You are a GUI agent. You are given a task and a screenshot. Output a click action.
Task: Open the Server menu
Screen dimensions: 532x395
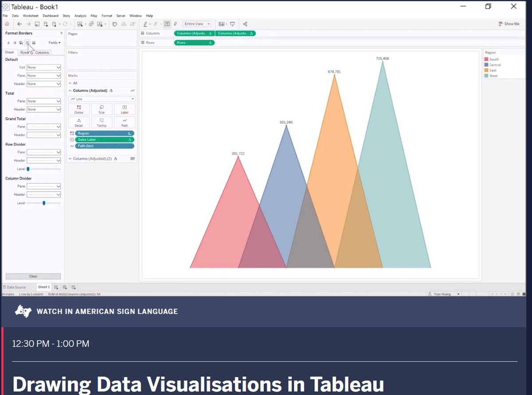(121, 16)
